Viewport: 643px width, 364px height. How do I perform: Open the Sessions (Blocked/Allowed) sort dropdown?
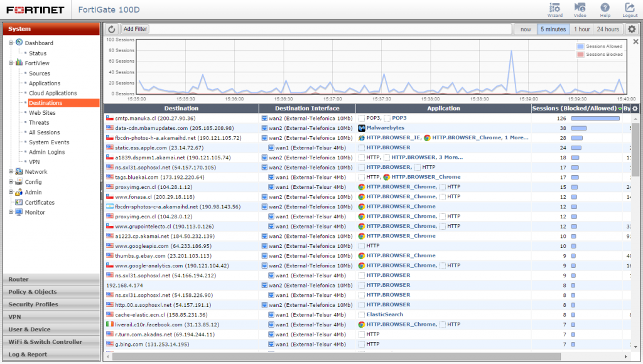point(620,109)
